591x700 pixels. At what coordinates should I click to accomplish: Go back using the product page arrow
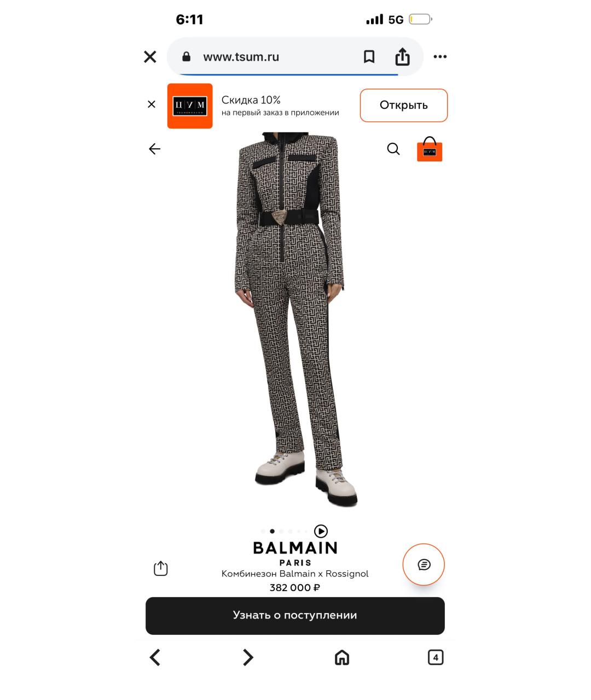[155, 149]
